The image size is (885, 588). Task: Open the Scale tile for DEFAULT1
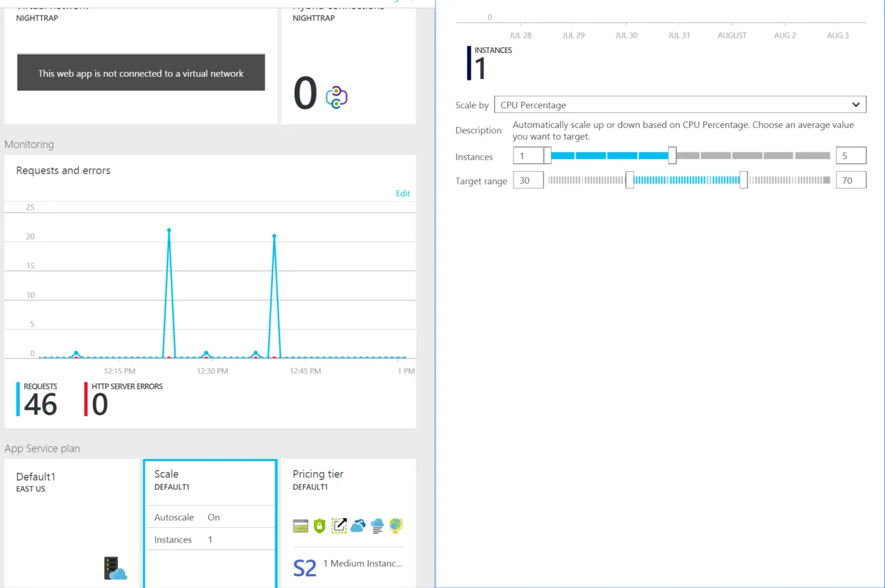210,523
